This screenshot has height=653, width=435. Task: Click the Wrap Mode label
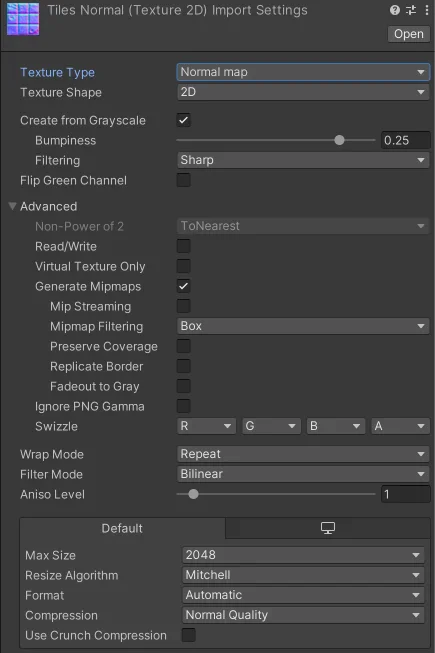(52, 454)
